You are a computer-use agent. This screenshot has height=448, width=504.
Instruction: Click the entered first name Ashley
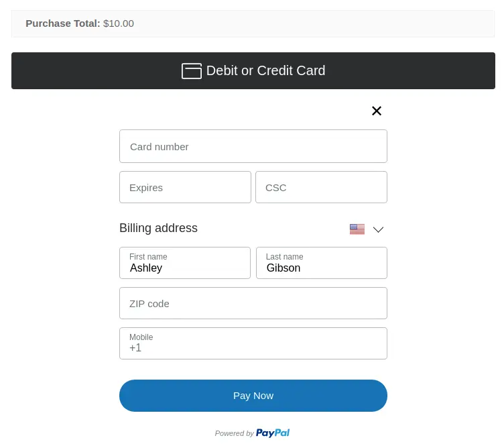pyautogui.click(x=146, y=268)
